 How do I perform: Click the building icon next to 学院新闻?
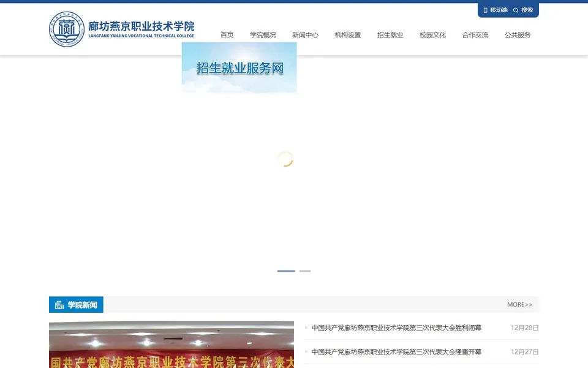tap(59, 305)
